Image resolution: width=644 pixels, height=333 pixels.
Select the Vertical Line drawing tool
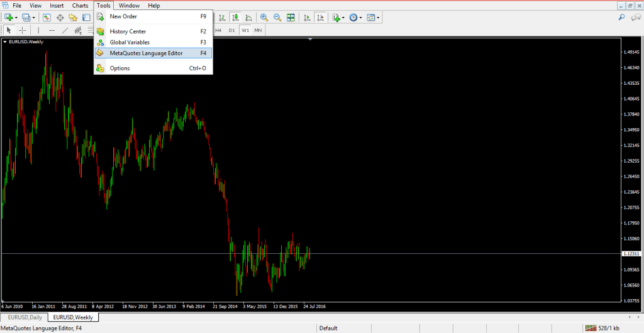tap(38, 30)
